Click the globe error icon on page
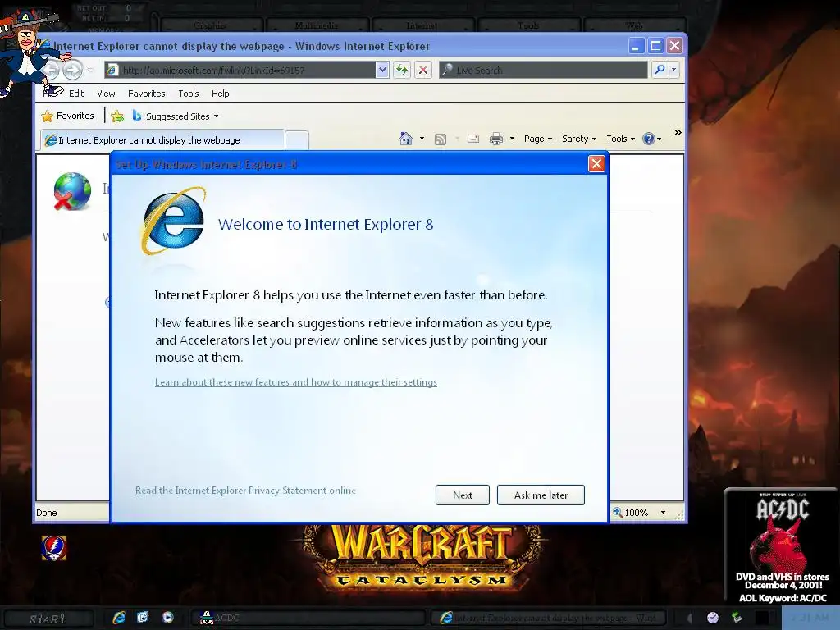This screenshot has width=840, height=630. [72, 191]
